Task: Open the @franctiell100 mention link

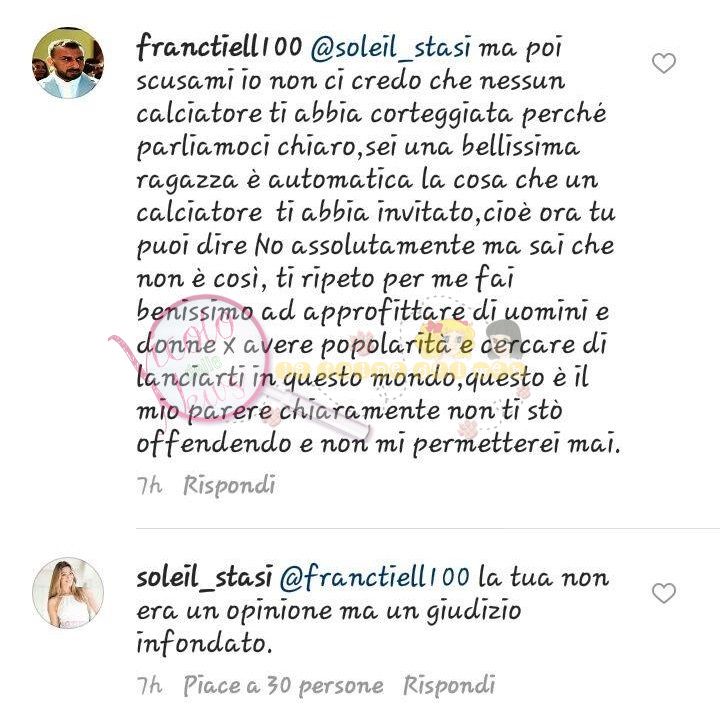Action: (374, 577)
